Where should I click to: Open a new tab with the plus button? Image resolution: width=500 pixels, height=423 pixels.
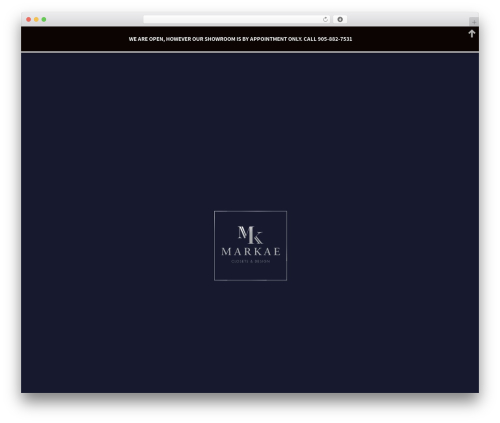(474, 22)
